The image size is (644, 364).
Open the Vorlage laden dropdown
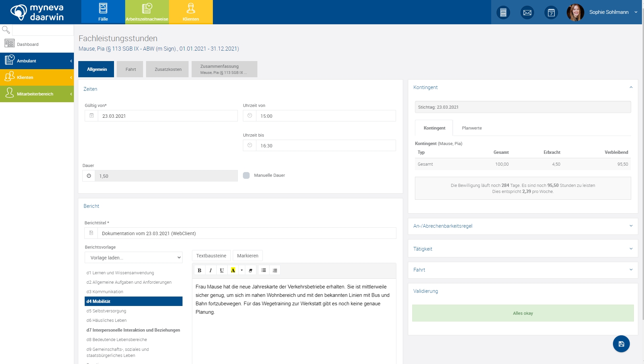(134, 258)
